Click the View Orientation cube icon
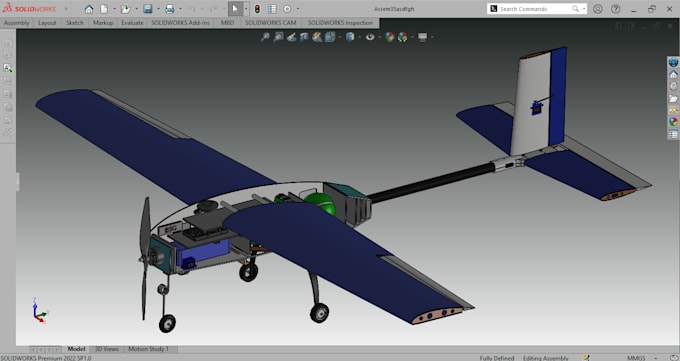The image size is (680, 361). 330,37
